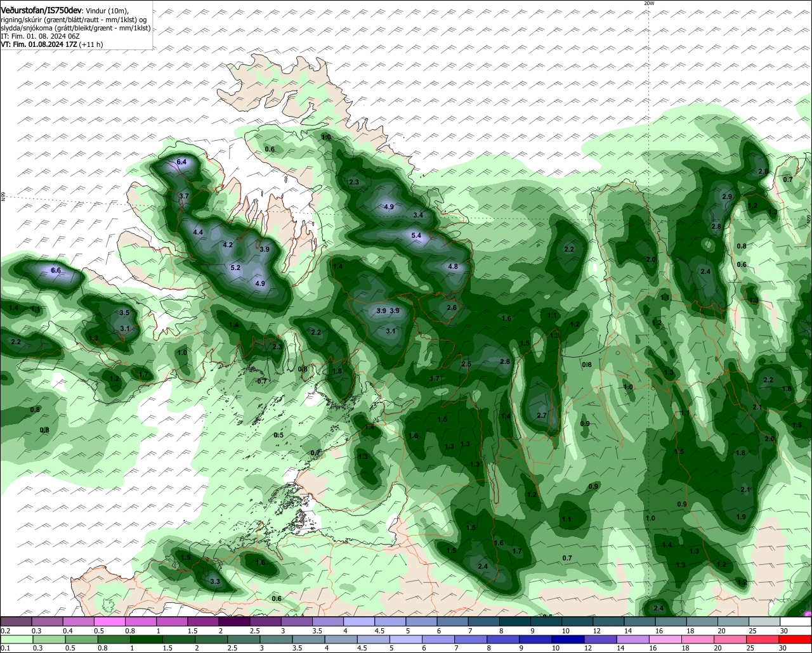Click the 3.4 precipitation value
812x653 pixels.
point(418,216)
